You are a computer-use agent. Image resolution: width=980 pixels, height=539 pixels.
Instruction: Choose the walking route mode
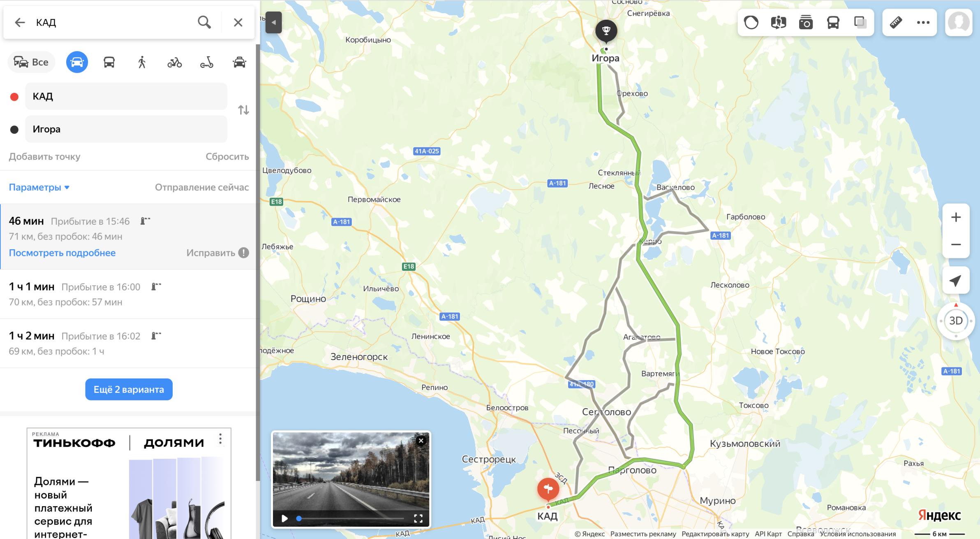142,62
